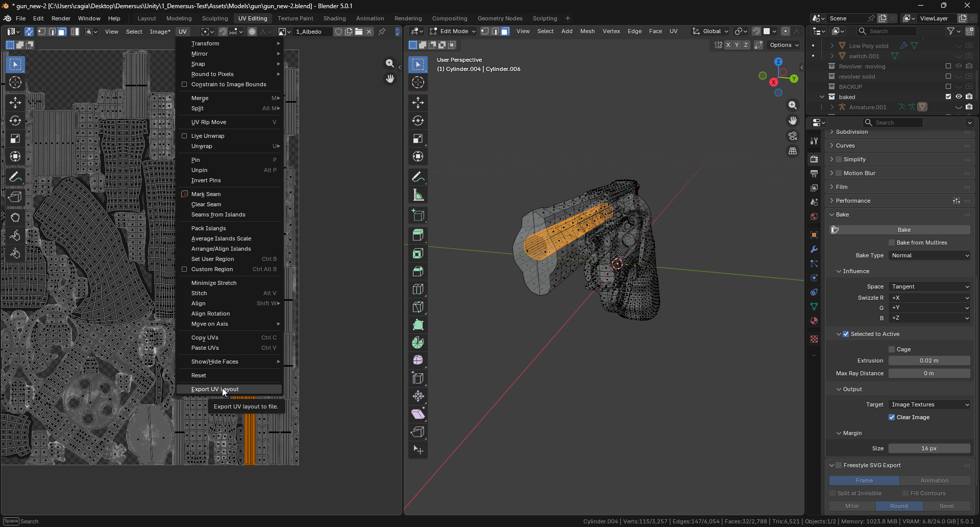Select the Grab sculpt tool in UV editor
The width and height of the screenshot is (980, 527).
[x=15, y=218]
